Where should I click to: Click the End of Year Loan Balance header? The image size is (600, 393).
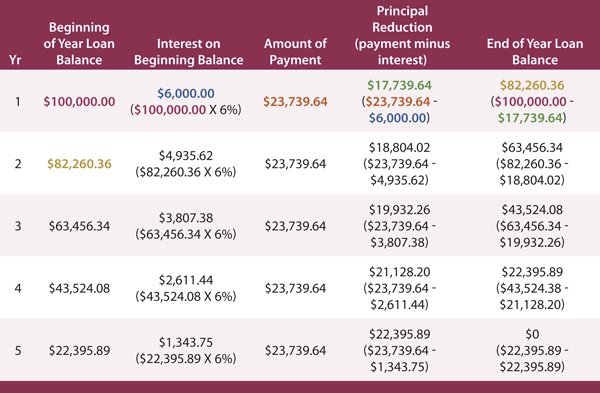click(535, 52)
